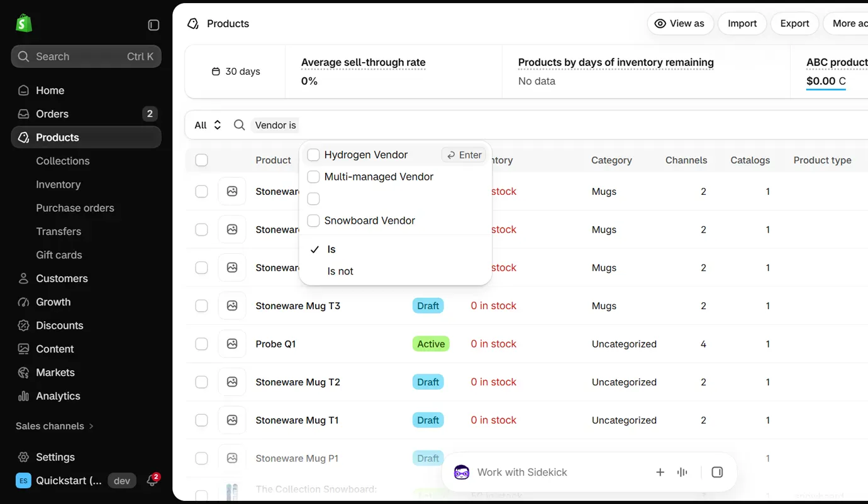Image resolution: width=868 pixels, height=504 pixels.
Task: Open Inventory in the sidebar
Action: [x=58, y=184]
